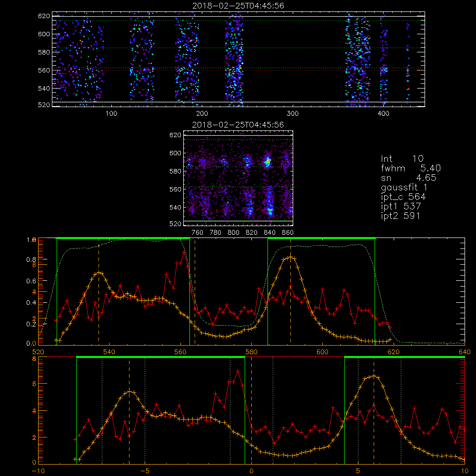Click the 780 x-axis label under middle image
Viewport: 476px width, 476px height.
pyautogui.click(x=216, y=233)
